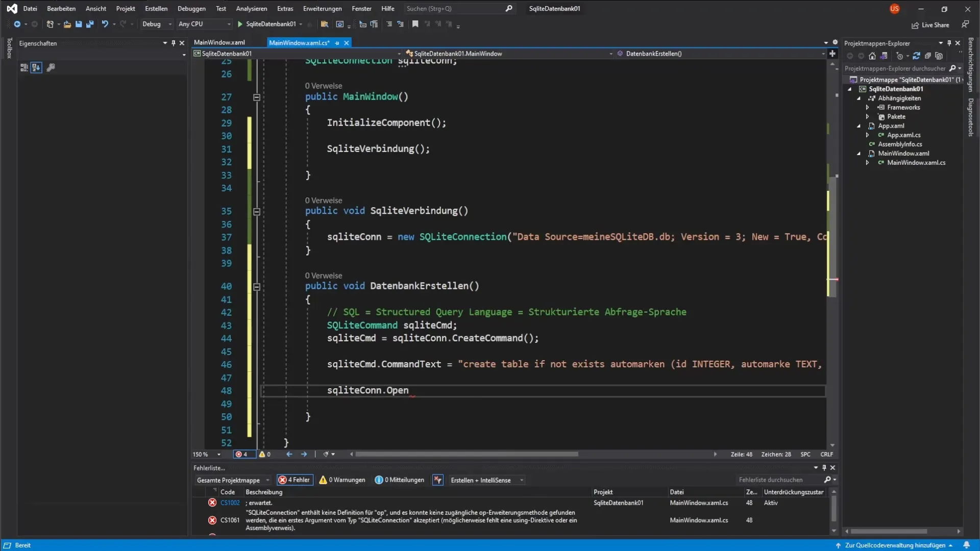980x551 pixels.
Task: Collapse the MainWindow() constructor code block
Action: tap(257, 97)
